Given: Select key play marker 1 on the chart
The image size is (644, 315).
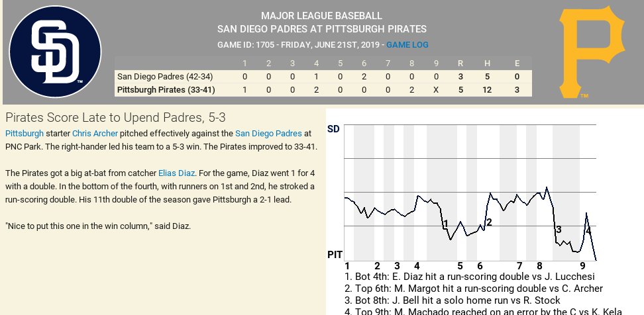Looking at the screenshot, I should (446, 224).
